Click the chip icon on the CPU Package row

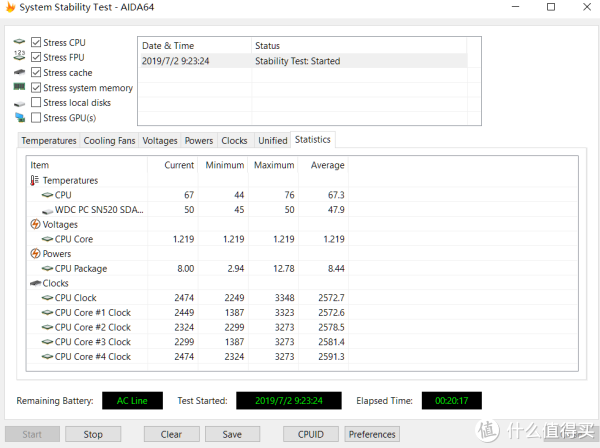tap(47, 269)
